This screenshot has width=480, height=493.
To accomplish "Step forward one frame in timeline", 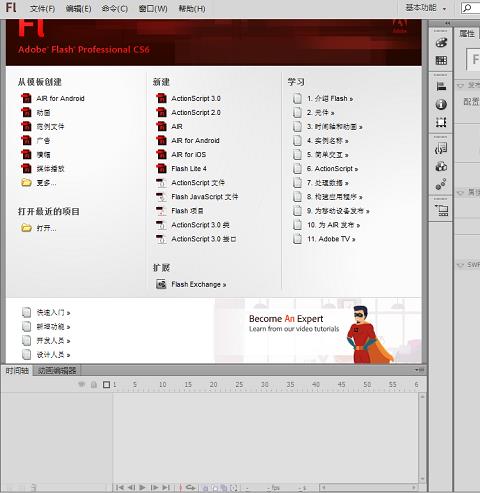I will [x=154, y=487].
